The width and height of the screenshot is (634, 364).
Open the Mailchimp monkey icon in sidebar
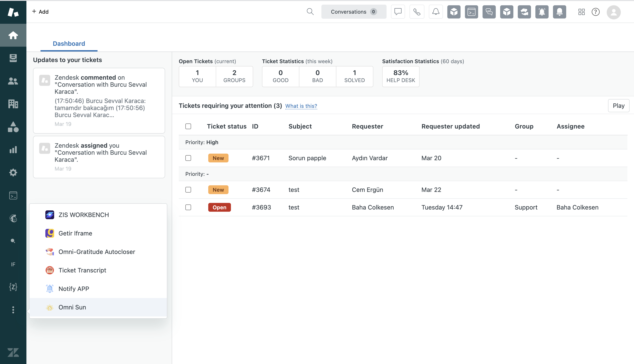point(13,218)
